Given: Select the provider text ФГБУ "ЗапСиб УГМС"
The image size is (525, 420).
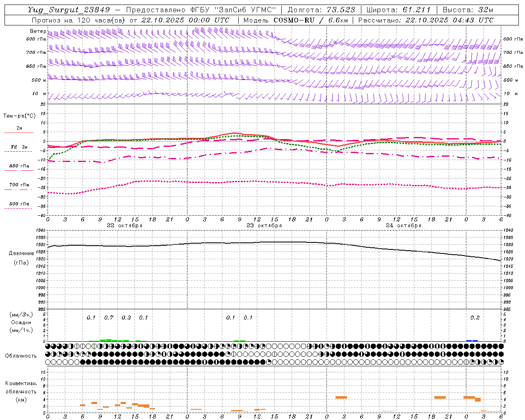Looking at the screenshot, I should click(233, 10).
